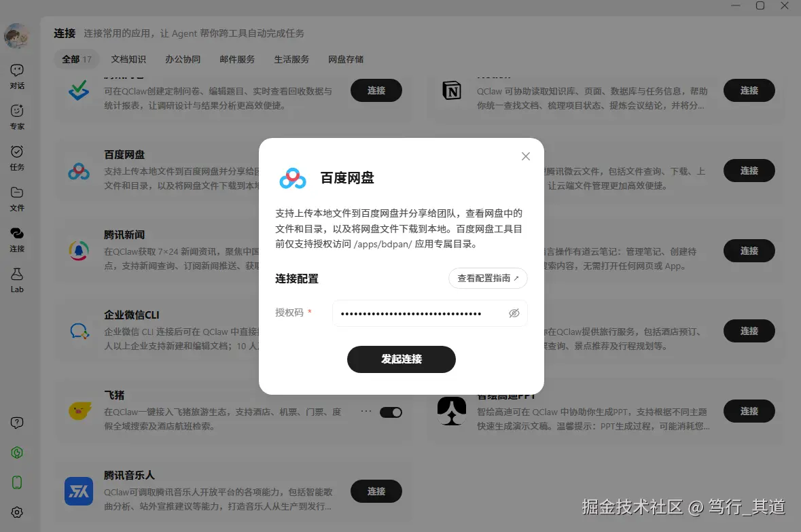Select the 办公协同 tab
The height and width of the screenshot is (532, 801).
tap(183, 59)
